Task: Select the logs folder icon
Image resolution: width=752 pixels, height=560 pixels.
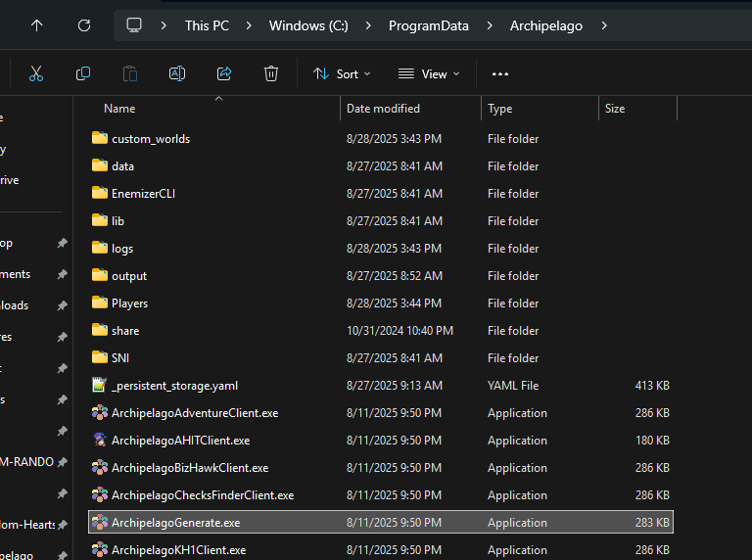Action: (100, 248)
